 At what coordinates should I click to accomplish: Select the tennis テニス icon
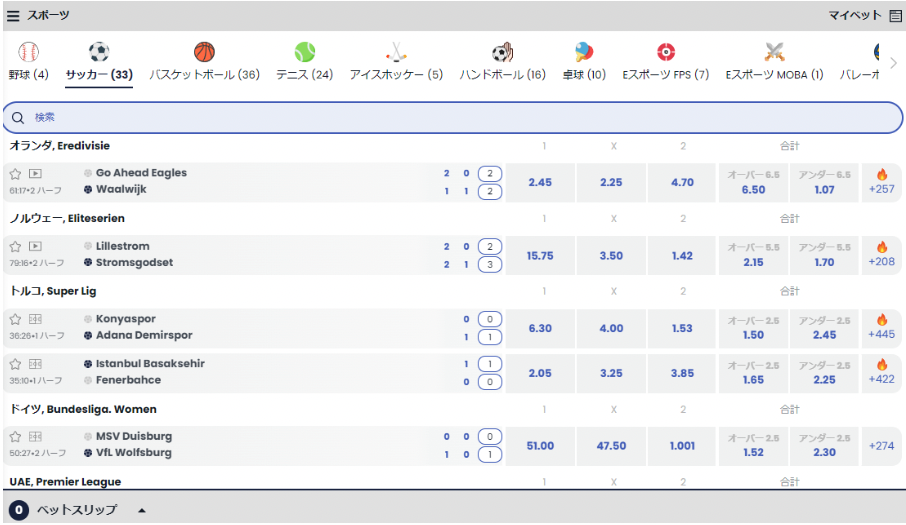coord(304,52)
